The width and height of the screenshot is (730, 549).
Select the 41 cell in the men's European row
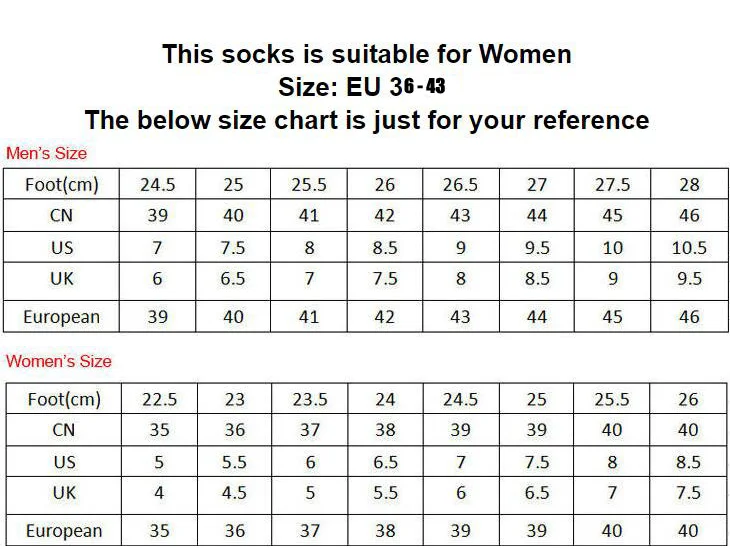(309, 316)
